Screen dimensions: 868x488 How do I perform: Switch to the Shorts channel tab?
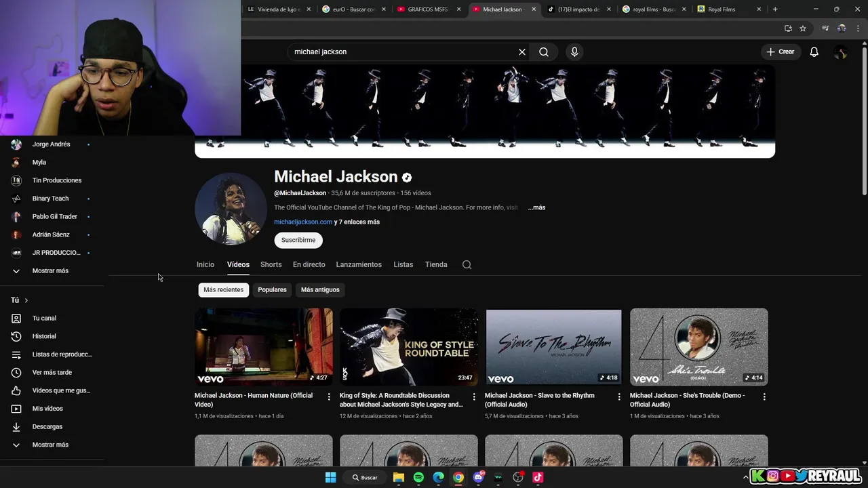(x=271, y=265)
